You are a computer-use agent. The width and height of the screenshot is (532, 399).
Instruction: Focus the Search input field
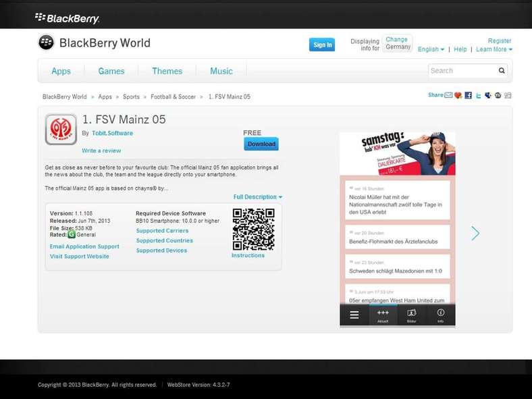[462, 71]
